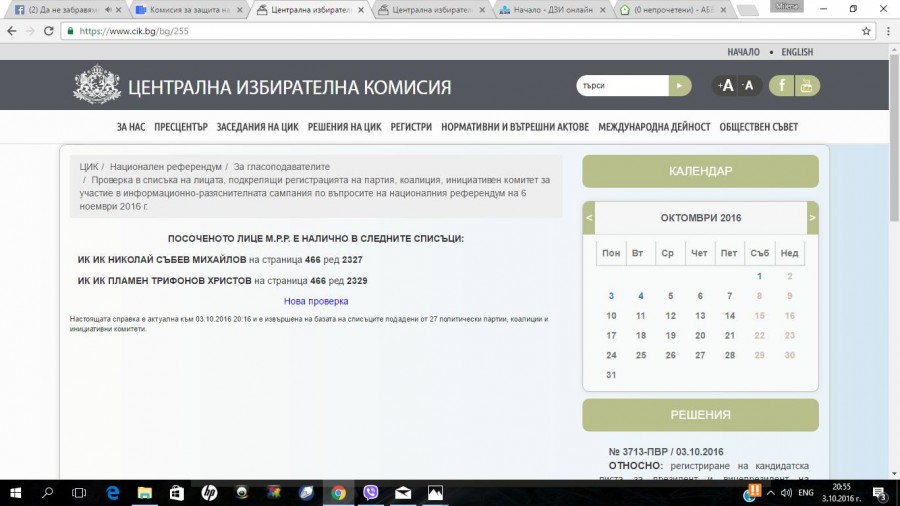Click the Нова проверка link
The width and height of the screenshot is (900, 506).
coord(316,301)
